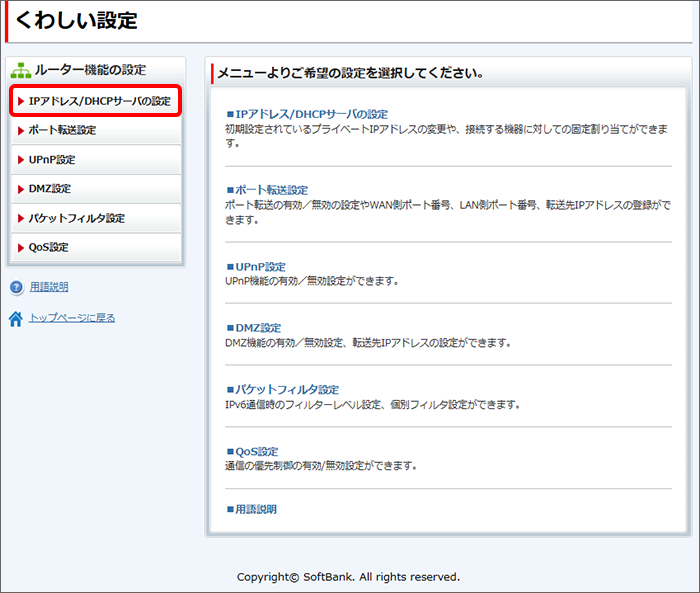Click the description starting ポート転送の有効／無効の設定
This screenshot has width=700, height=593.
(x=448, y=213)
